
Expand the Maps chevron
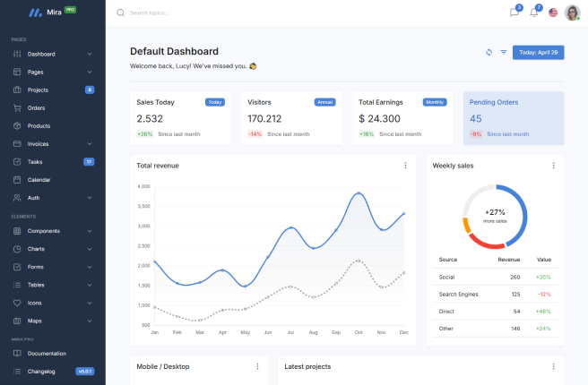click(x=90, y=321)
